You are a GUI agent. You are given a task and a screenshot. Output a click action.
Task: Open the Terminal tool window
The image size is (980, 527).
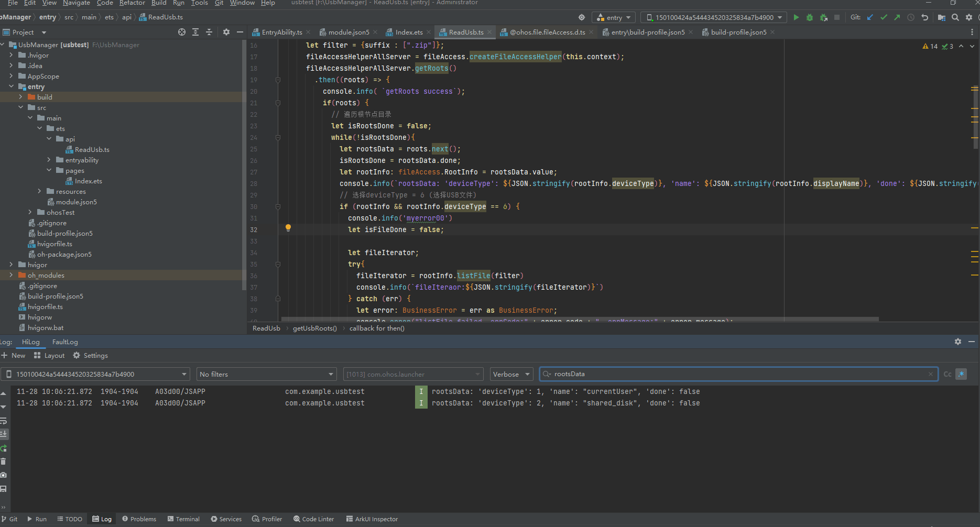(x=183, y=519)
